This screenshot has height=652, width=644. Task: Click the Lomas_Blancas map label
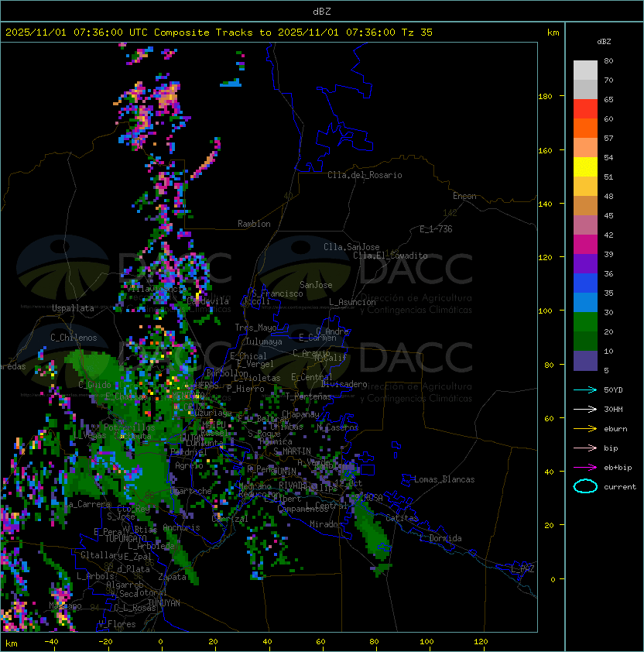click(444, 479)
